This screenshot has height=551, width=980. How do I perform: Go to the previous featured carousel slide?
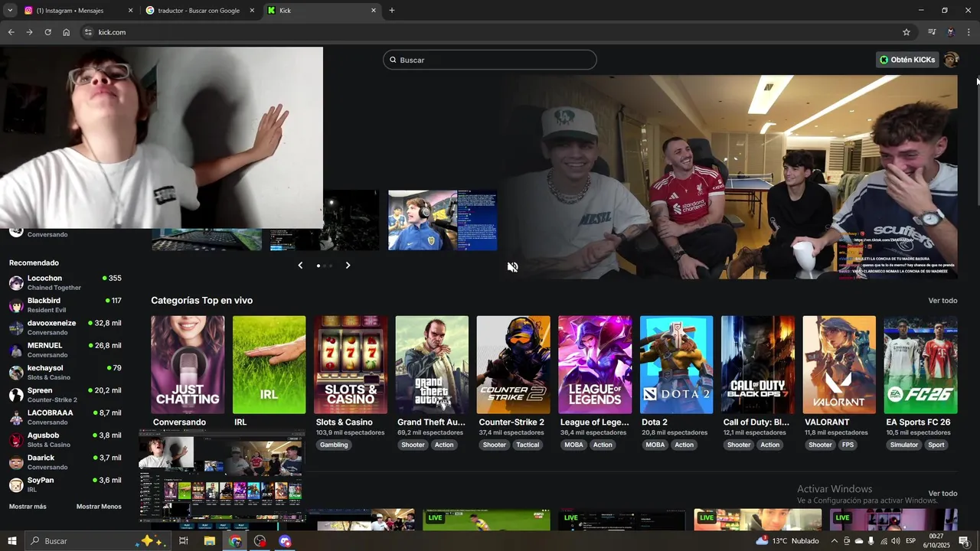point(300,266)
